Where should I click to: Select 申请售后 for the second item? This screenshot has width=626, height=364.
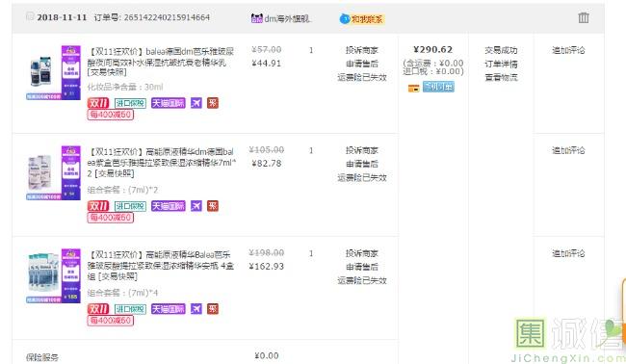coord(362,164)
